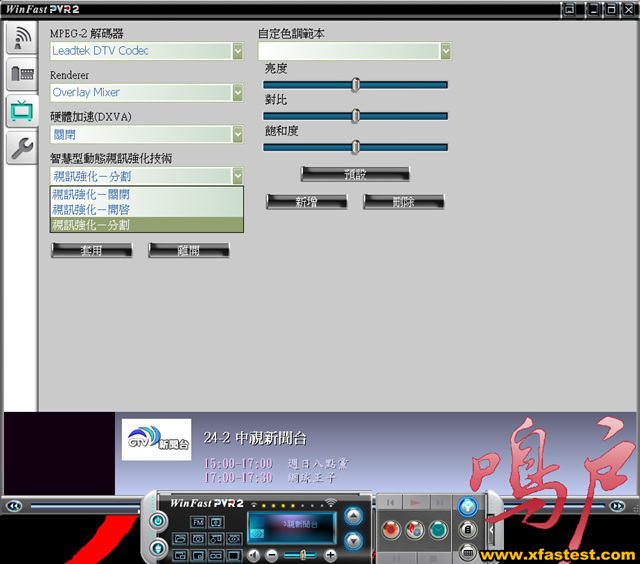Click the 預設 default button
The width and height of the screenshot is (640, 564).
(355, 174)
